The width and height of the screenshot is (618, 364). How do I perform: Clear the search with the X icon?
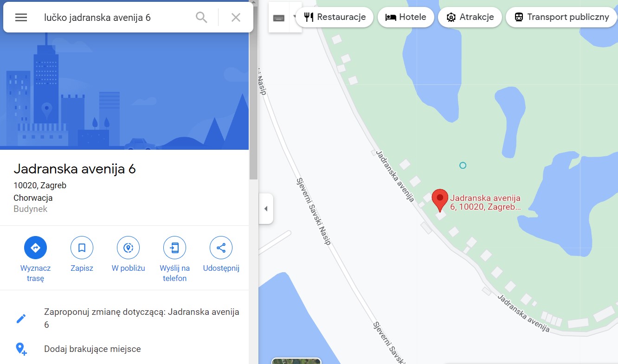point(236,18)
